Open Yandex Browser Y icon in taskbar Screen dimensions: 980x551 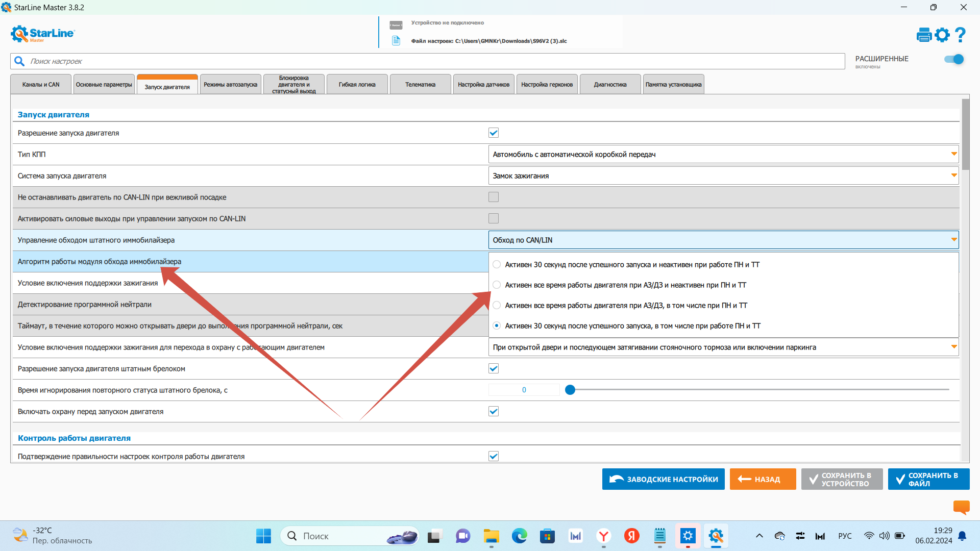pos(604,536)
